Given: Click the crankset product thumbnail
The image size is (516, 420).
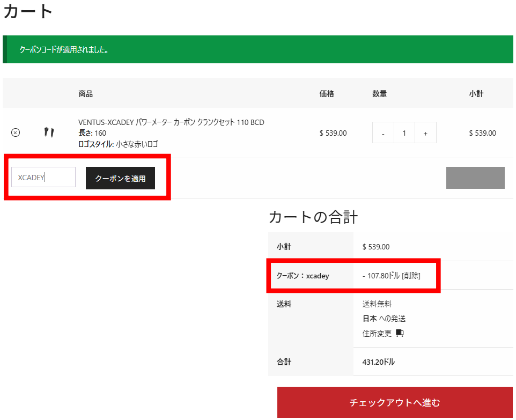Looking at the screenshot, I should click(x=49, y=132).
